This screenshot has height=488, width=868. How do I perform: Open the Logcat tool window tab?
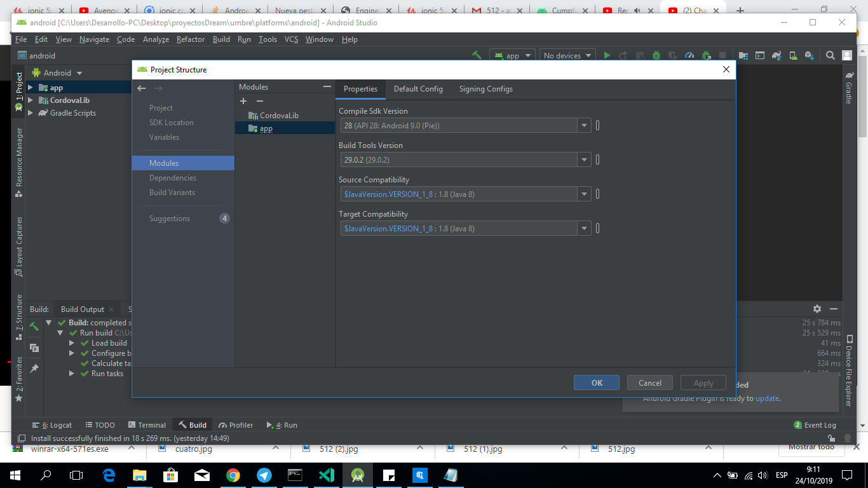coord(52,425)
